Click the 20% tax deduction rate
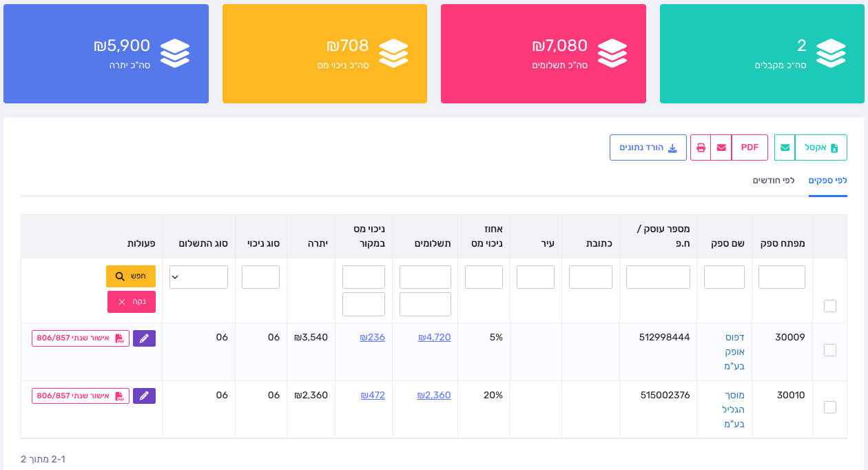 tap(493, 396)
